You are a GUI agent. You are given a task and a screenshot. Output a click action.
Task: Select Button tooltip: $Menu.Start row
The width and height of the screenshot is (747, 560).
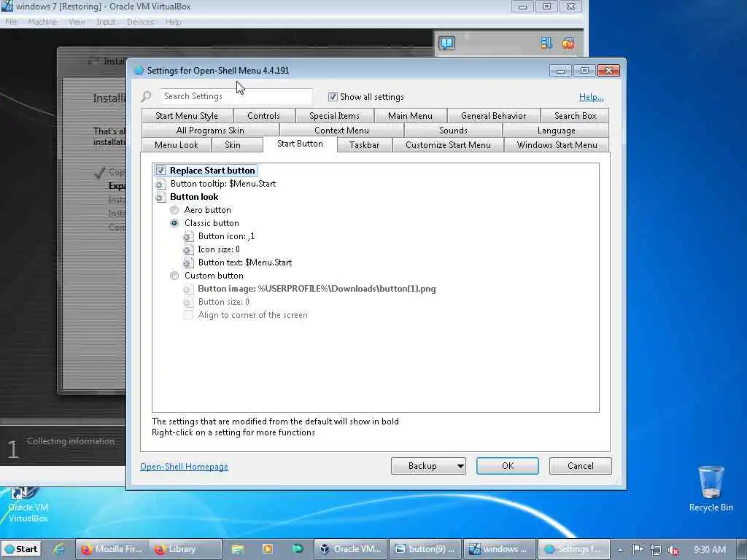coord(223,184)
